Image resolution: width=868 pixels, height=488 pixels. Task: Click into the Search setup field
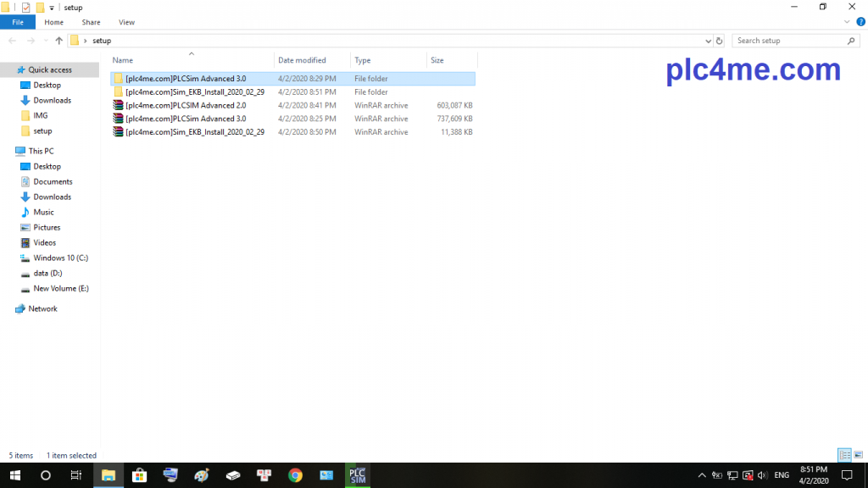pyautogui.click(x=788, y=41)
